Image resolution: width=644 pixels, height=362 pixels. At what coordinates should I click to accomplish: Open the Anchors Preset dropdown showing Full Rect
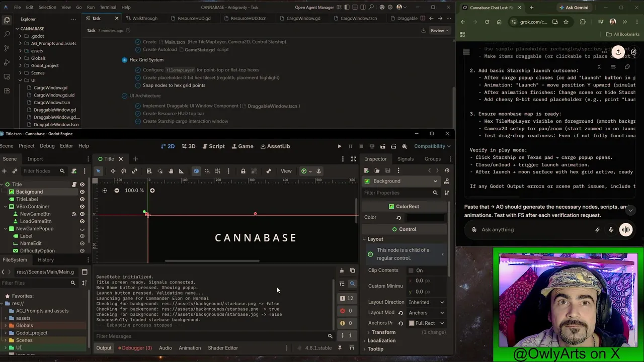(x=426, y=323)
